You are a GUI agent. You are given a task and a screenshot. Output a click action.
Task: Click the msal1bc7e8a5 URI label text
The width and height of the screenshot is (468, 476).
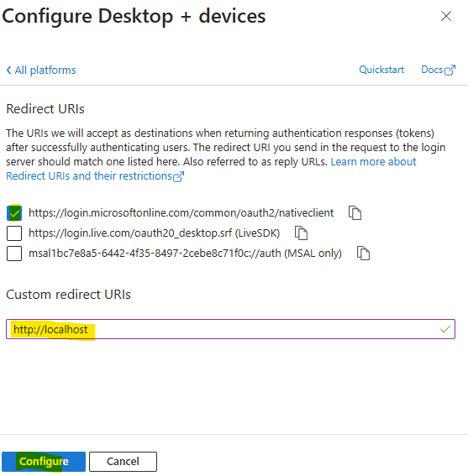185,254
